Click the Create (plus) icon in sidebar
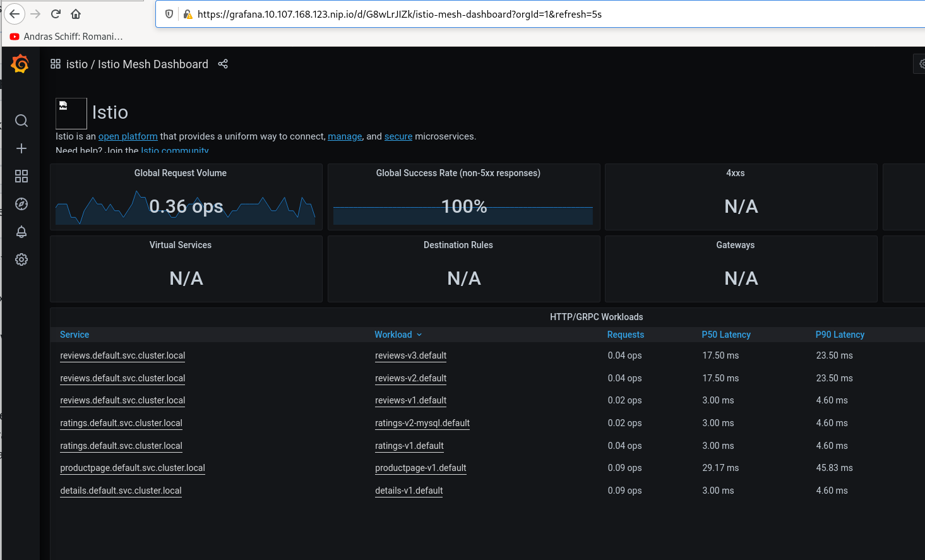 [x=21, y=148]
